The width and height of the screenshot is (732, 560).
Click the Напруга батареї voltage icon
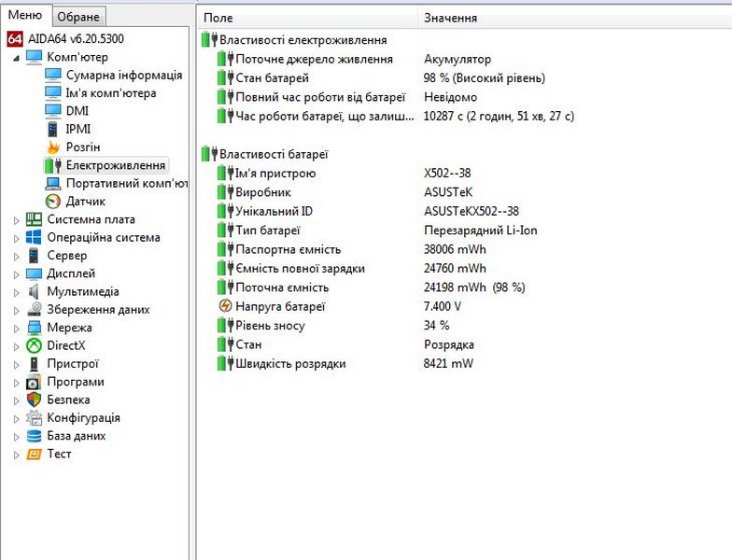(x=224, y=306)
